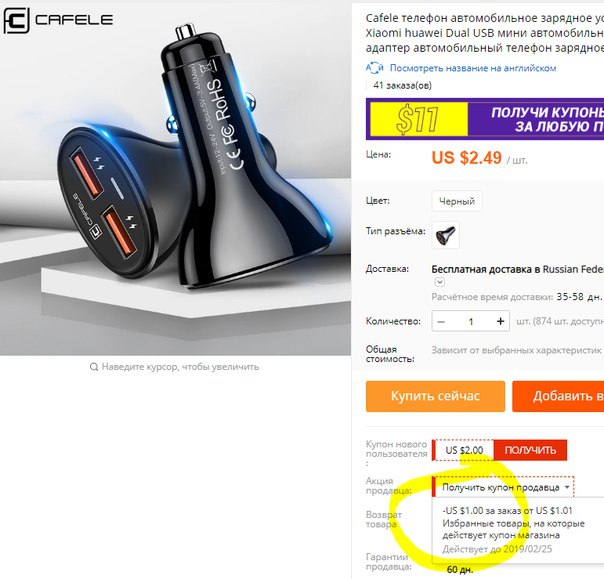Open Посмотреть название на английском link

click(473, 68)
